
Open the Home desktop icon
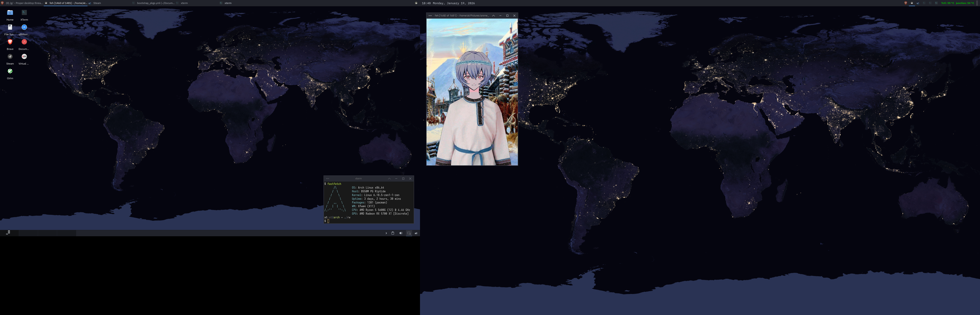pyautogui.click(x=10, y=13)
